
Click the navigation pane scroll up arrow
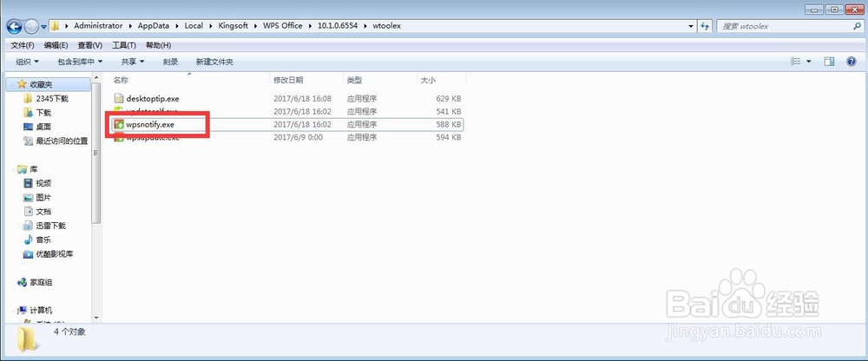click(x=96, y=78)
